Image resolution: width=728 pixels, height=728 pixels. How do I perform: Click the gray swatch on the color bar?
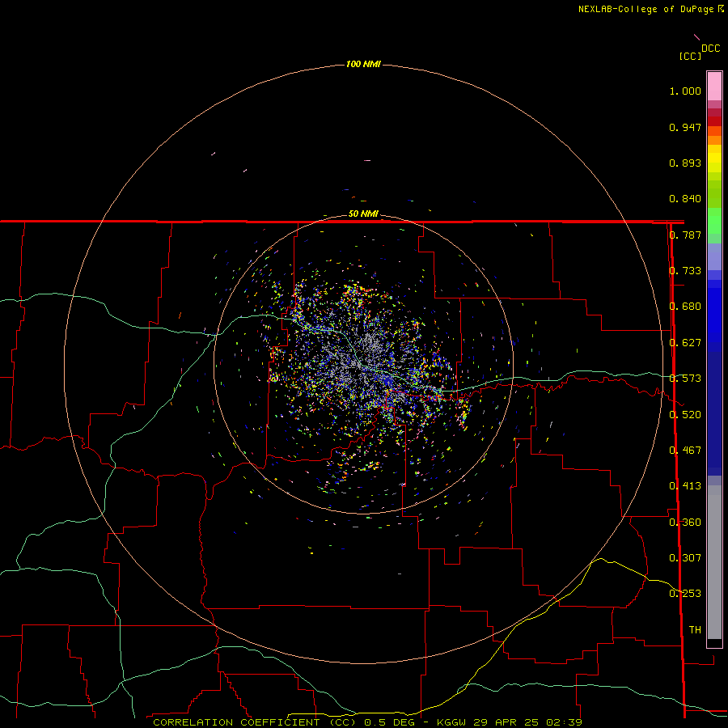coord(714,562)
